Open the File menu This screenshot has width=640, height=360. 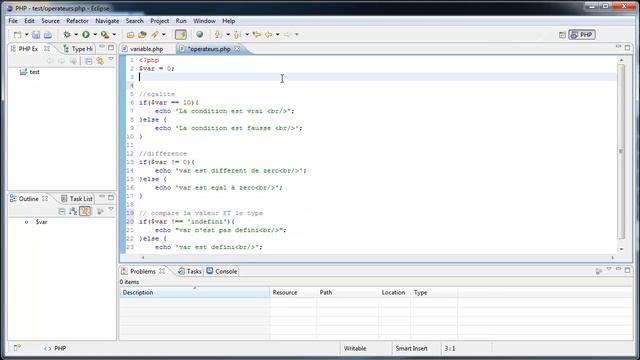(x=13, y=21)
